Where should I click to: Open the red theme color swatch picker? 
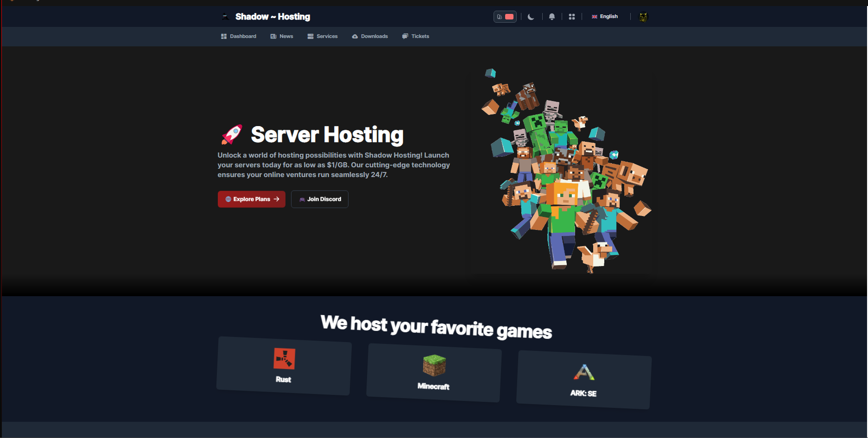tap(509, 17)
